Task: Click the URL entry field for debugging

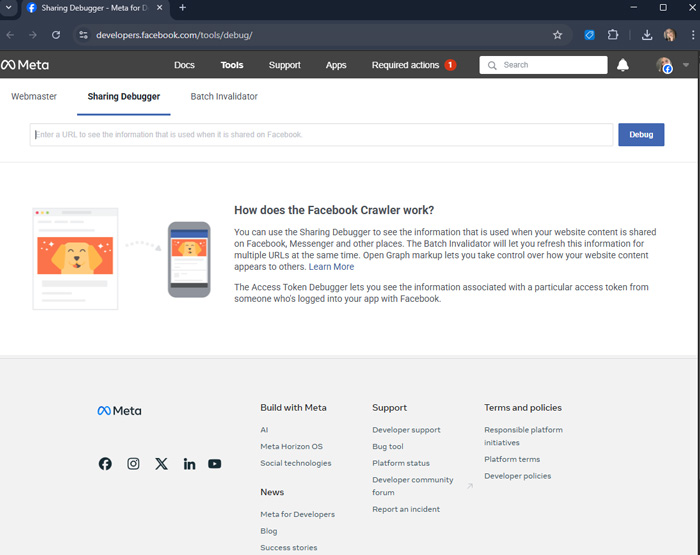Action: (321, 134)
